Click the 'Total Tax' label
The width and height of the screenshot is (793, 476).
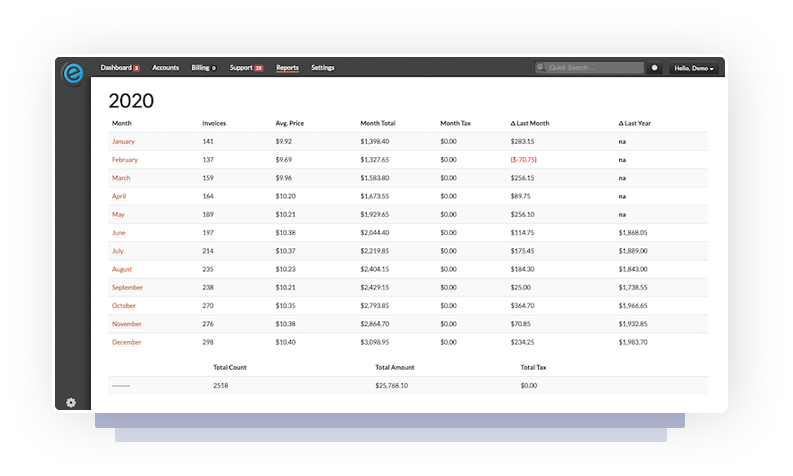coord(534,368)
